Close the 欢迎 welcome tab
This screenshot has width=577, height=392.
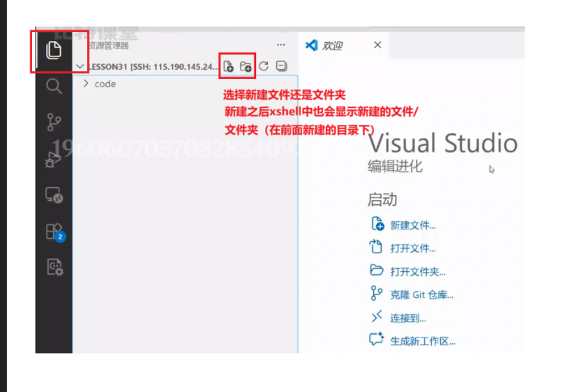pos(377,45)
